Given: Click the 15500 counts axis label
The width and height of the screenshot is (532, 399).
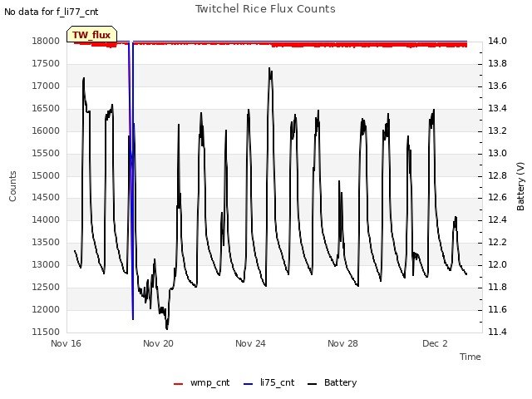Looking at the screenshot, I should (46, 153).
